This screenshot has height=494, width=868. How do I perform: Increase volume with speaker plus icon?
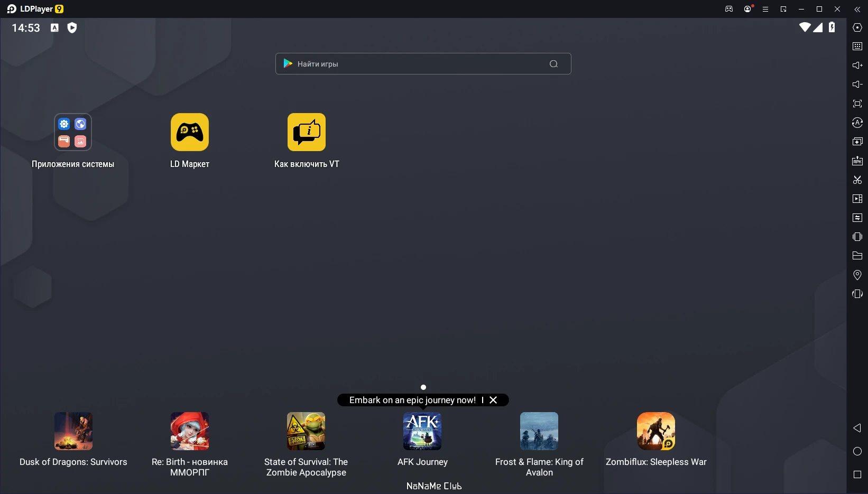click(857, 66)
